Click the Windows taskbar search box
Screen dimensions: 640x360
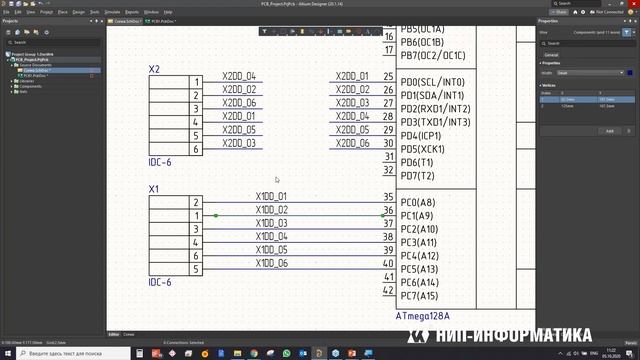73,353
